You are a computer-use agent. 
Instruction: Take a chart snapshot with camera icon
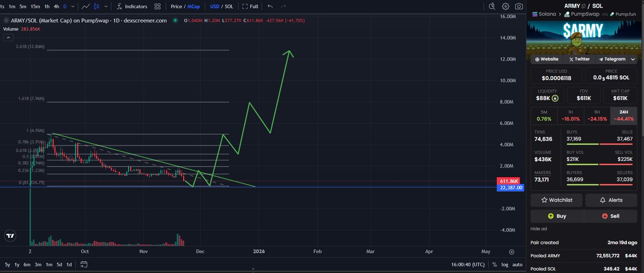pos(519,6)
